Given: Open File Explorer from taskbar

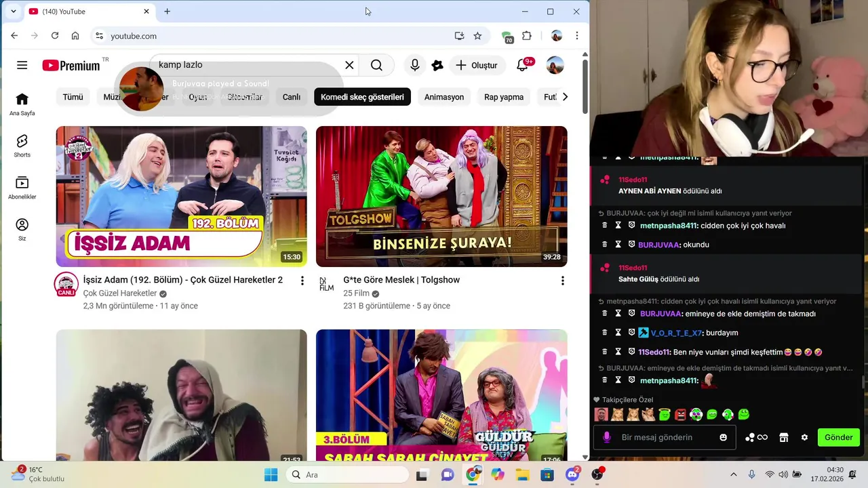Looking at the screenshot, I should click(x=522, y=474).
